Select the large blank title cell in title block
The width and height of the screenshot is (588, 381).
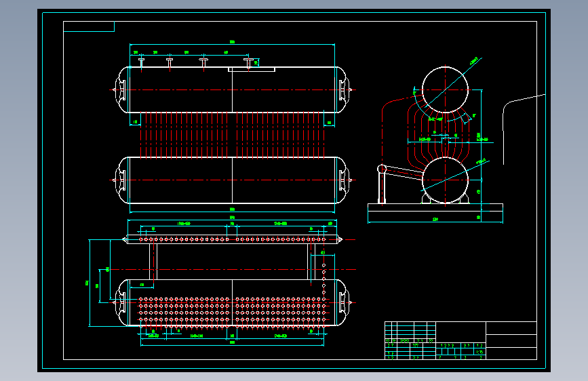461,332
